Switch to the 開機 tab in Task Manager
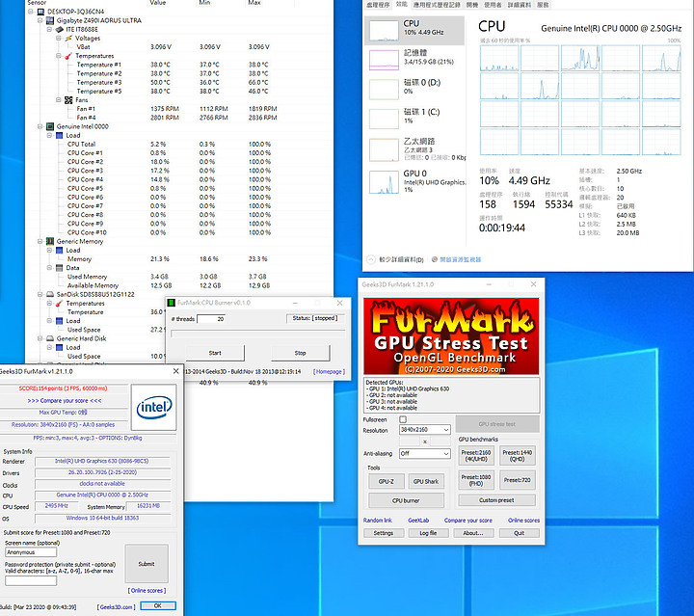Image resolution: width=694 pixels, height=616 pixels. (x=472, y=5)
